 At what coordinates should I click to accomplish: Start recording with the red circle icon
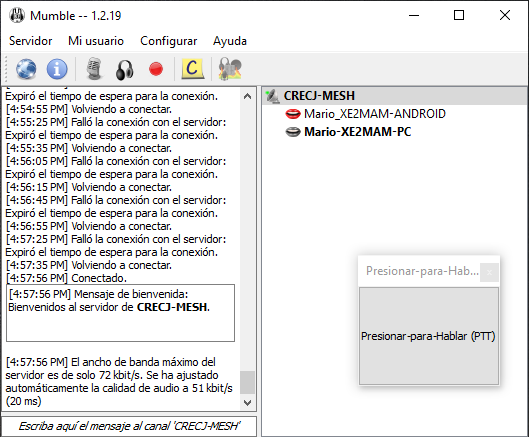pyautogui.click(x=156, y=69)
